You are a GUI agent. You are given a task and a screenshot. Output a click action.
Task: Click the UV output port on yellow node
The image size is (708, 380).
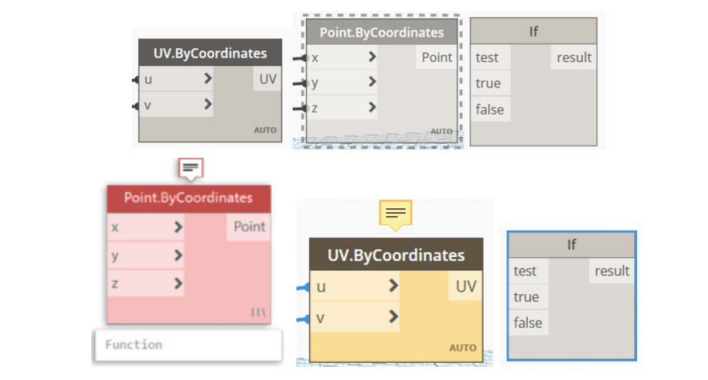click(466, 286)
